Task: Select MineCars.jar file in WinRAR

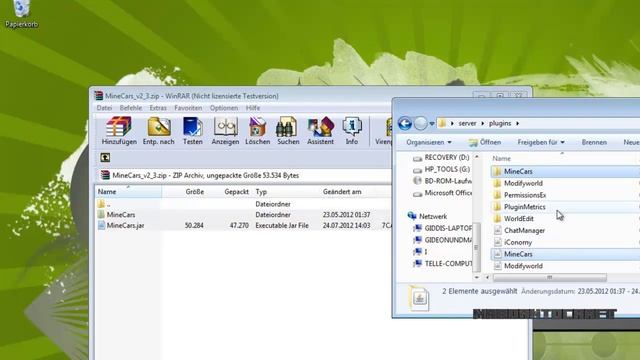Action: pyautogui.click(x=242, y=225)
